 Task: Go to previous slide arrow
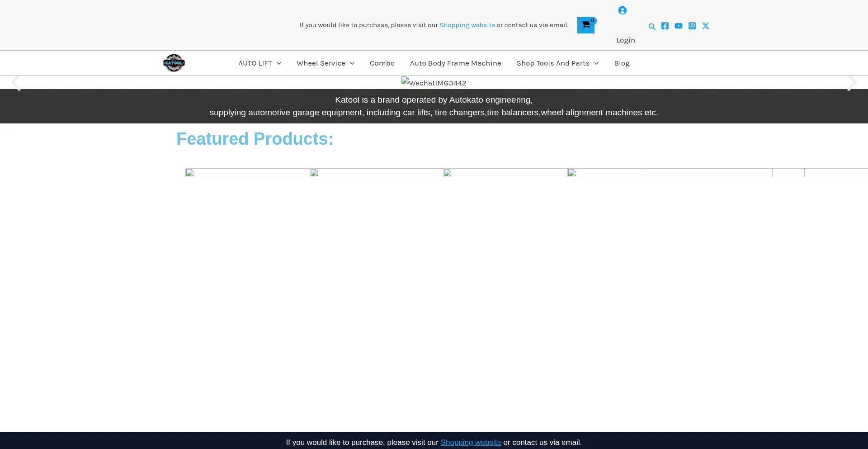16,83
